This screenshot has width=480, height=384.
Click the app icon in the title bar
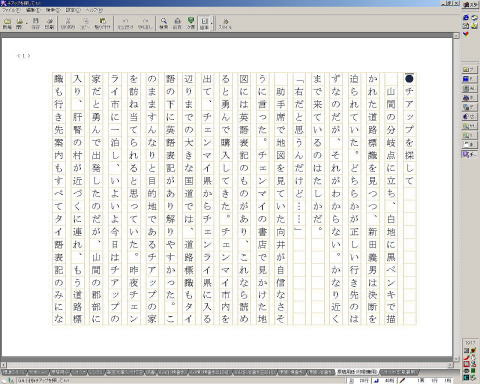click(x=3, y=3)
